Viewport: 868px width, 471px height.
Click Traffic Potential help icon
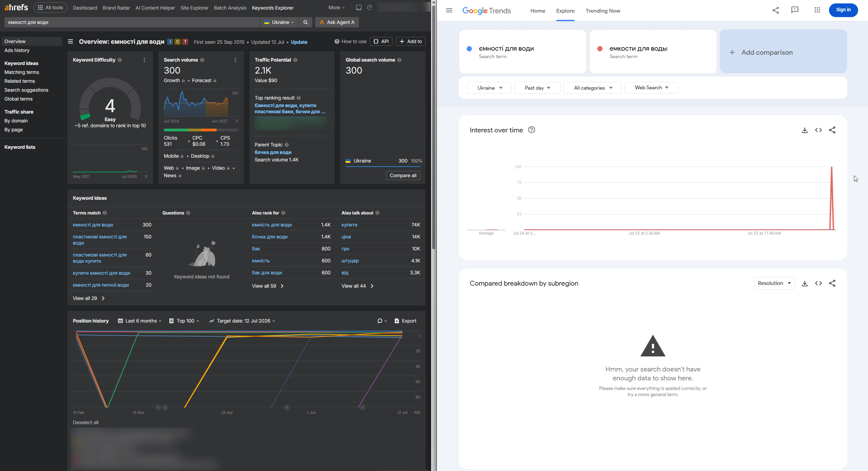click(x=295, y=60)
